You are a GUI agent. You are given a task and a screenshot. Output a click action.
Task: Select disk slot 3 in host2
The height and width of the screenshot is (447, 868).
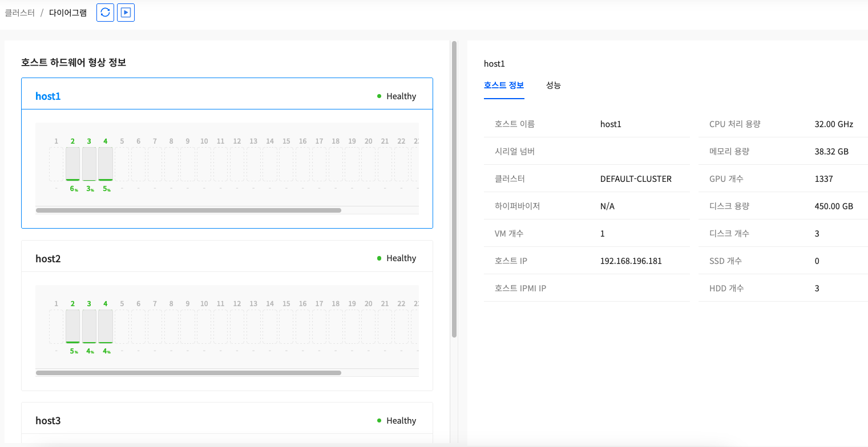(x=89, y=326)
